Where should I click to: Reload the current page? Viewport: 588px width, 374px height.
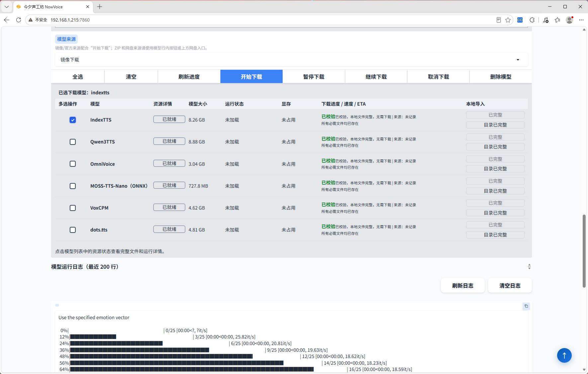[x=19, y=20]
